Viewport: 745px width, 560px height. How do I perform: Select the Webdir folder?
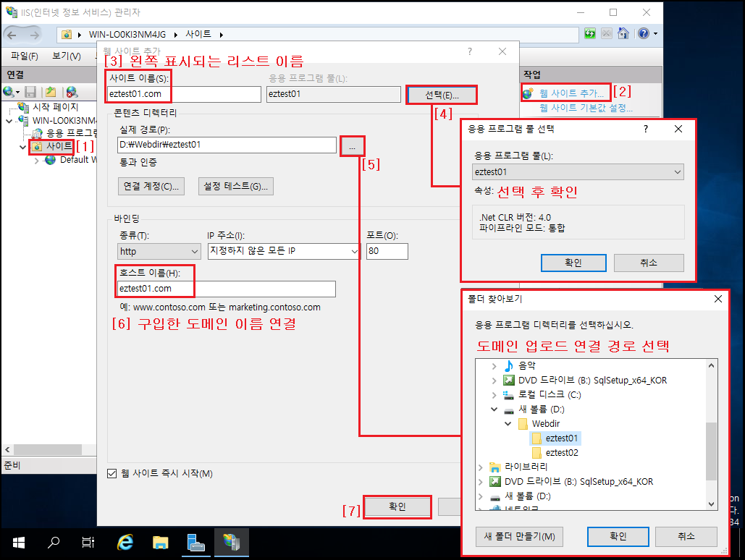tap(545, 424)
